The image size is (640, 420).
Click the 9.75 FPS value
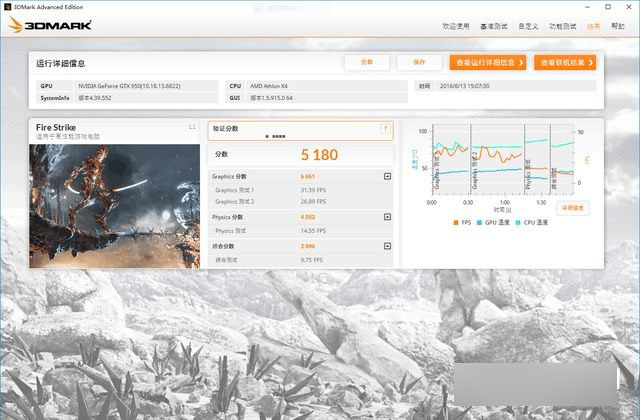pyautogui.click(x=311, y=260)
